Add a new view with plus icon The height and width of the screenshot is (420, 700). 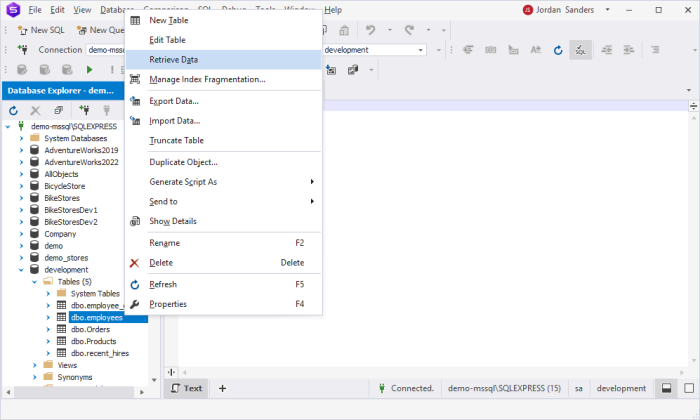pyautogui.click(x=222, y=388)
